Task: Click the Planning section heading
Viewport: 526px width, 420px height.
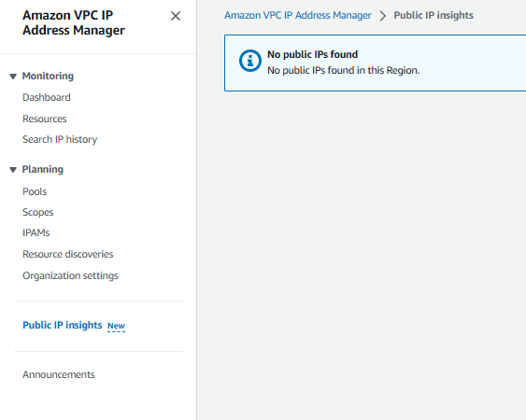Action: click(43, 169)
